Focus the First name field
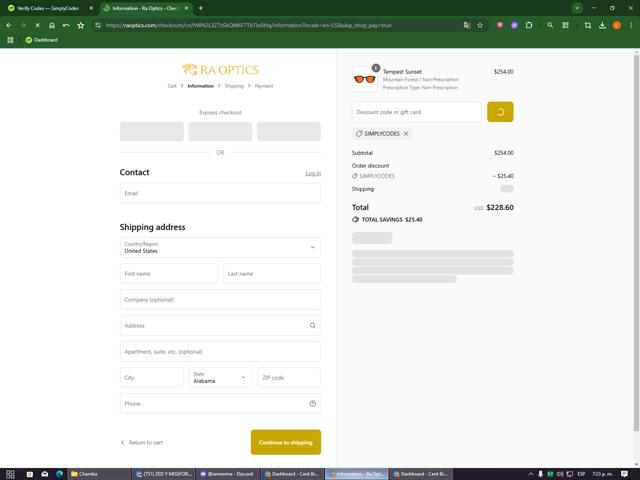 point(169,273)
